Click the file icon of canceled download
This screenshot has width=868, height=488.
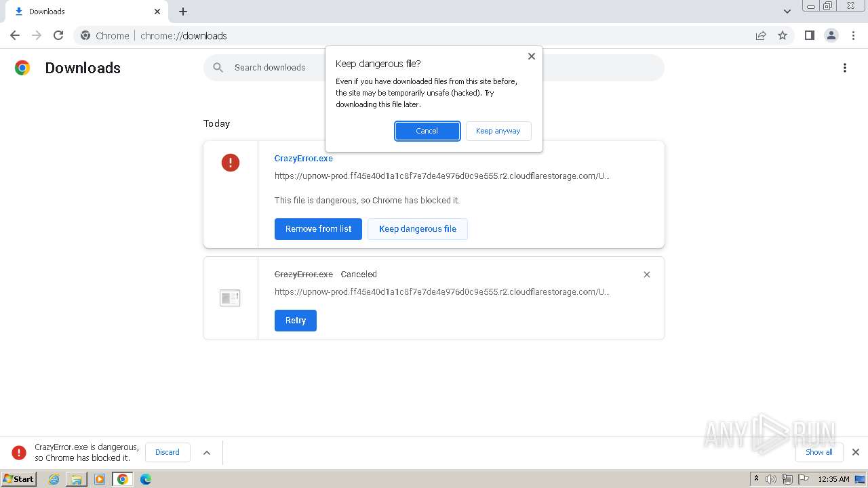point(230,298)
